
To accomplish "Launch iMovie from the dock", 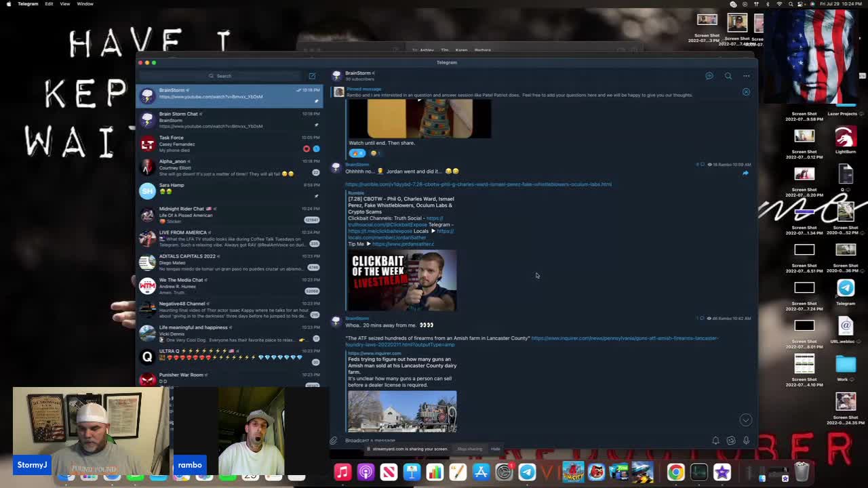I will pyautogui.click(x=722, y=472).
